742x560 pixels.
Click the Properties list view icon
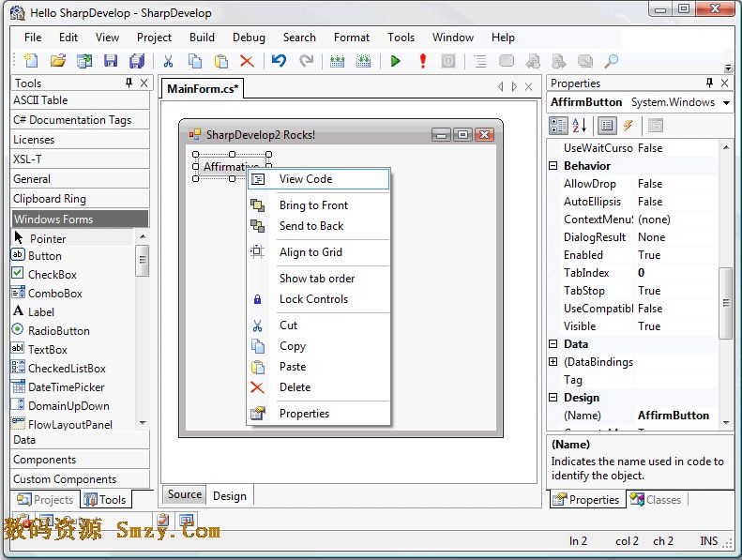tap(607, 126)
